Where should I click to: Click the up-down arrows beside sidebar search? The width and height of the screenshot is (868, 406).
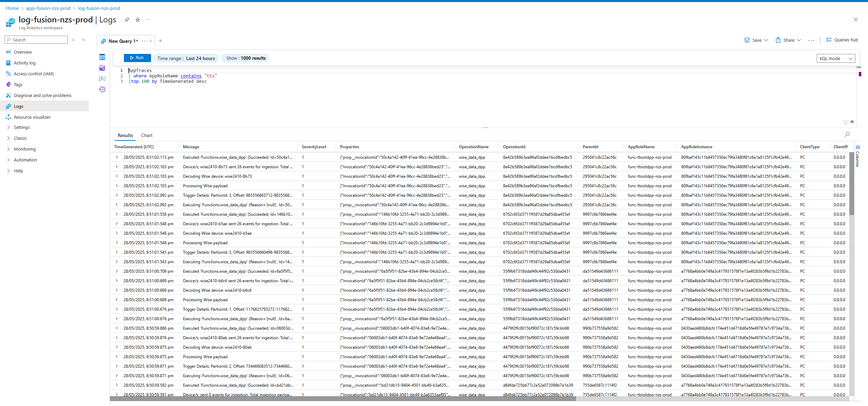73,40
